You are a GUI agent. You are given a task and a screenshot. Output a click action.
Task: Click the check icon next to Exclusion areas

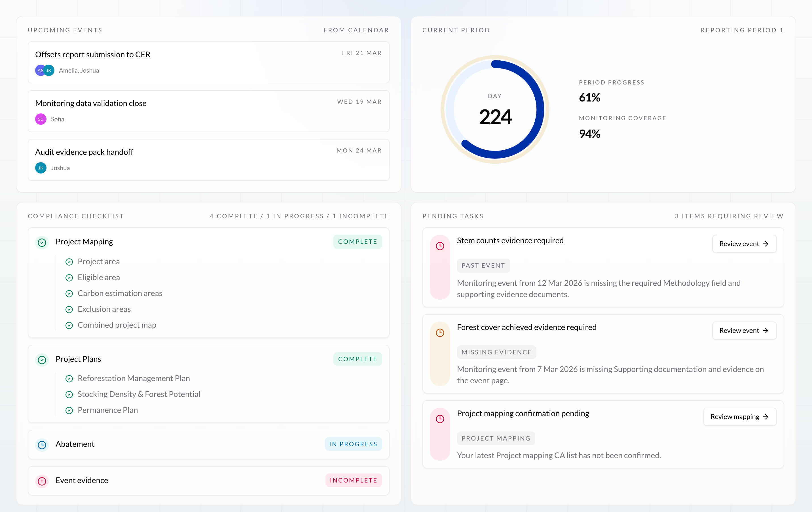[69, 309]
